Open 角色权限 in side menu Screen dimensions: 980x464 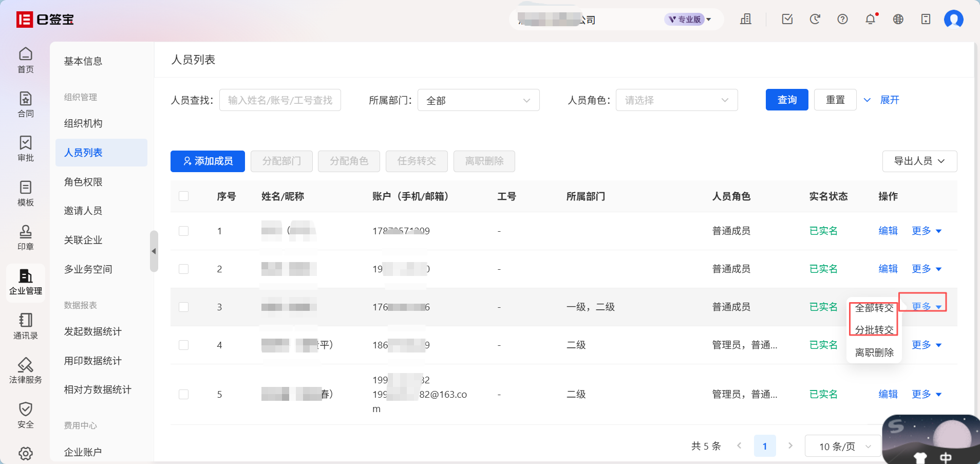(83, 182)
